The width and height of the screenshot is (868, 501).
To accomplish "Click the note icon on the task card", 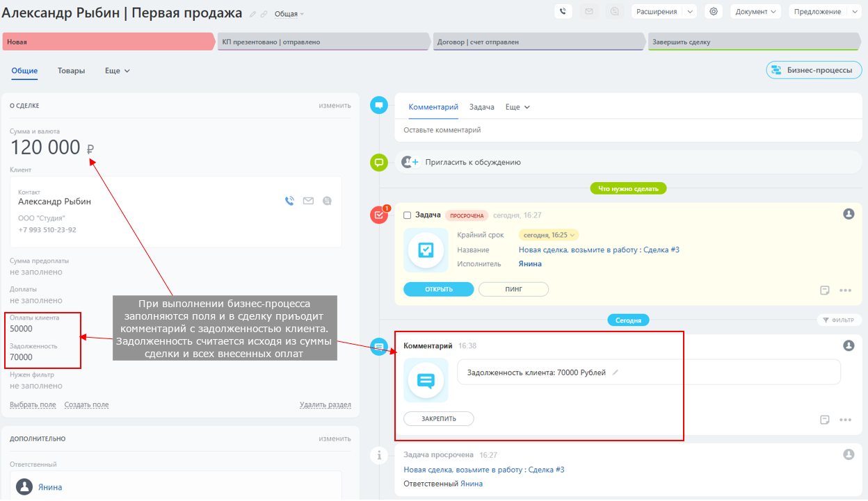I will pyautogui.click(x=825, y=290).
